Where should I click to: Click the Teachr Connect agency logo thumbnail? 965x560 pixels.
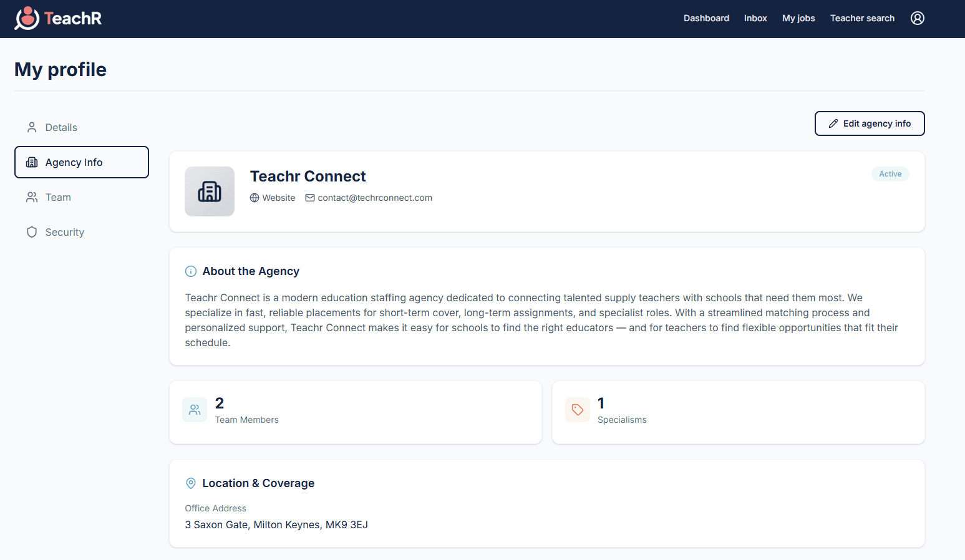[x=210, y=191]
